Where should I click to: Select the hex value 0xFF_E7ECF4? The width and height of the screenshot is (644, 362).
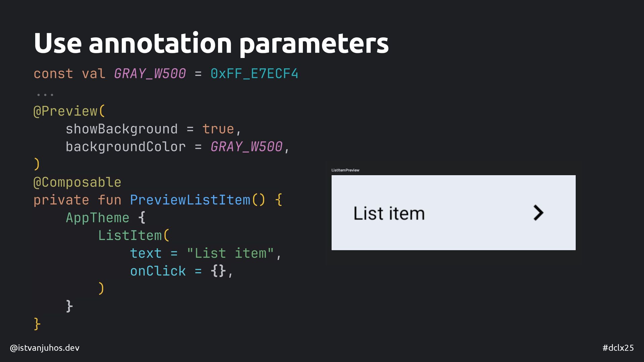254,73
